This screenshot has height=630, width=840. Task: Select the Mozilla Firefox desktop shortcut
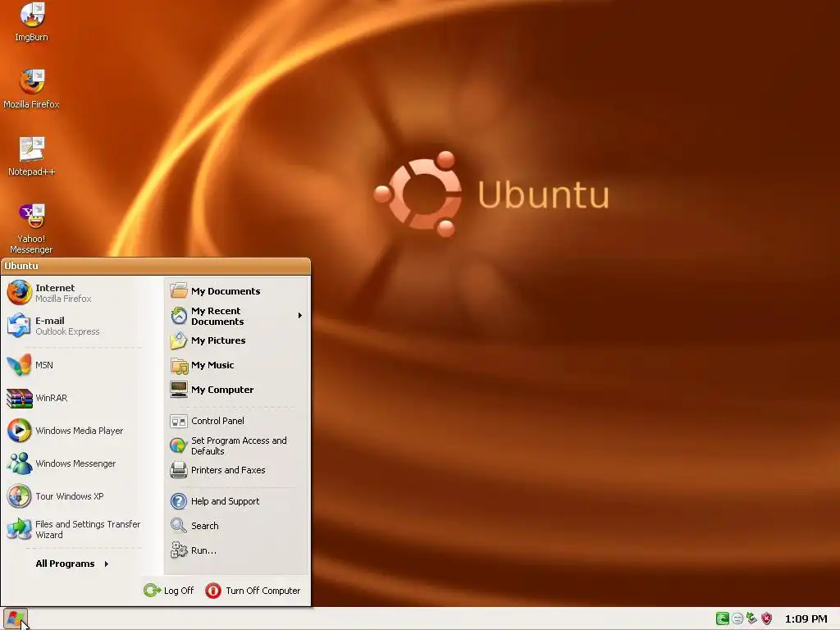click(x=32, y=89)
